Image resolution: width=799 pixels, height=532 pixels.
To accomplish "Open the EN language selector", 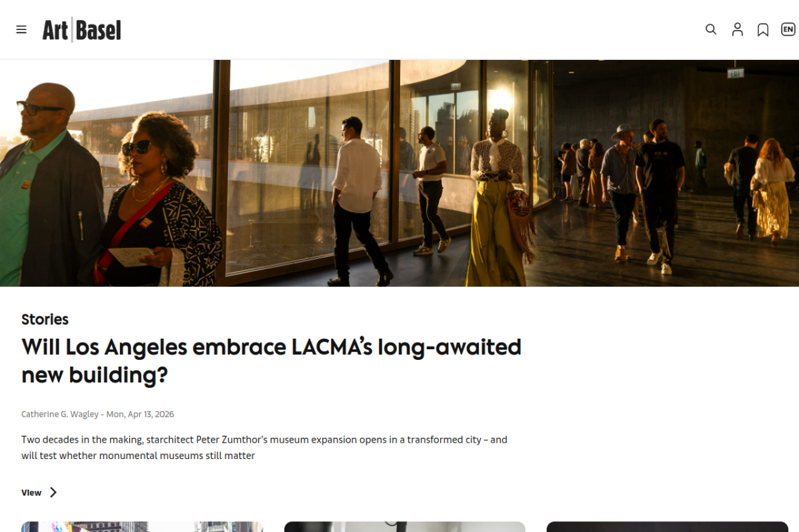I will 788,29.
